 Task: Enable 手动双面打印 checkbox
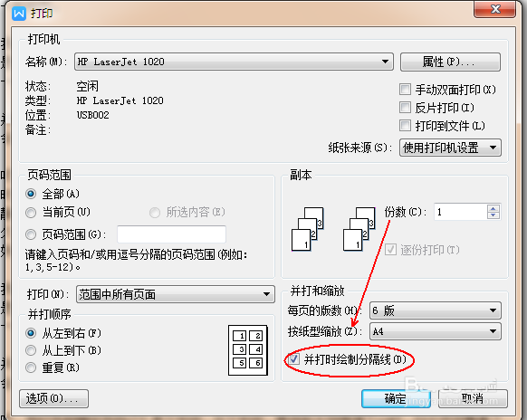pyautogui.click(x=405, y=90)
